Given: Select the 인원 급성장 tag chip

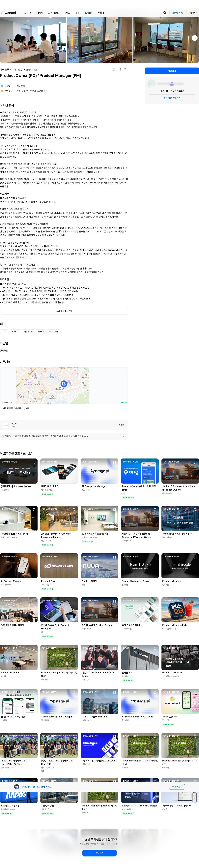Looking at the screenshot, I should [x=28, y=332].
